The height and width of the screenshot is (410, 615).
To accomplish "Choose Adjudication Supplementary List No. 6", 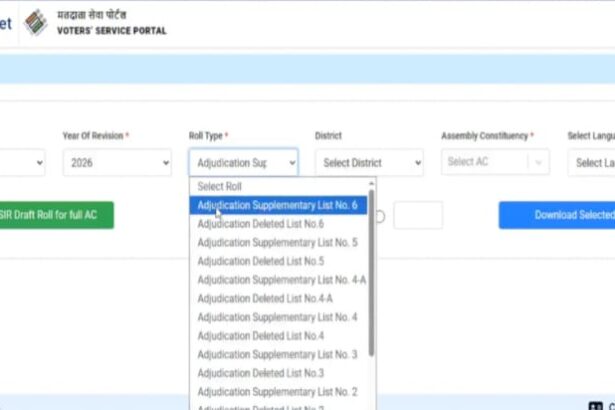I will [x=277, y=205].
